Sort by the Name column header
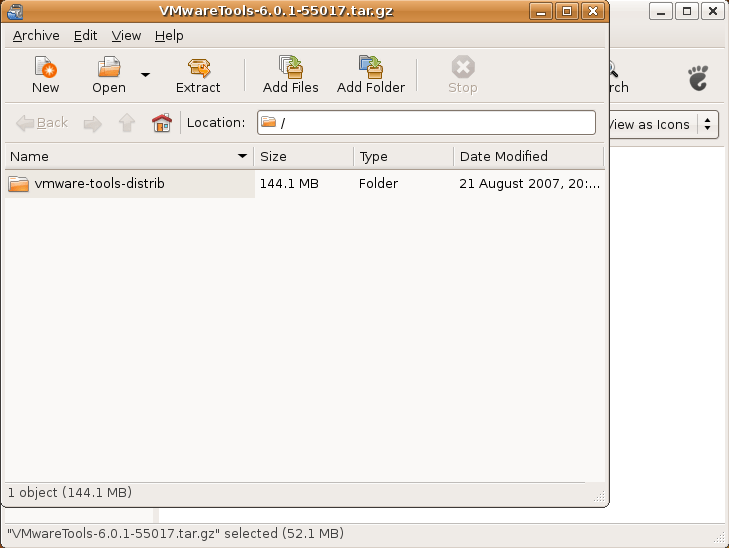729x548 pixels. 129,157
